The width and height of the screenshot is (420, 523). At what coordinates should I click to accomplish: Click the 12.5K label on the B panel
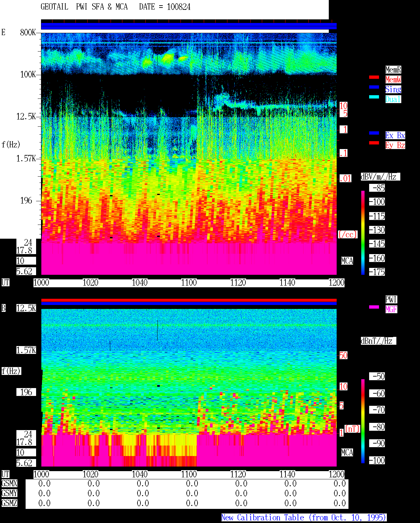tap(26, 308)
